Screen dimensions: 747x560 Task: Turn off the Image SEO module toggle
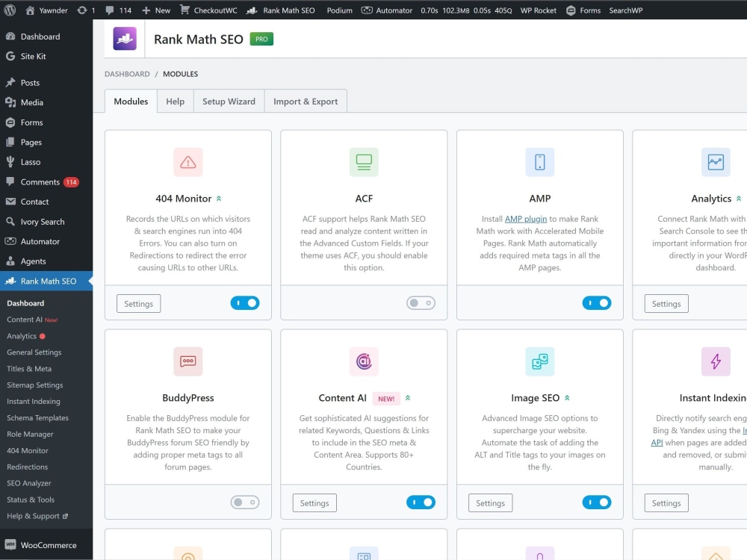[596, 503]
